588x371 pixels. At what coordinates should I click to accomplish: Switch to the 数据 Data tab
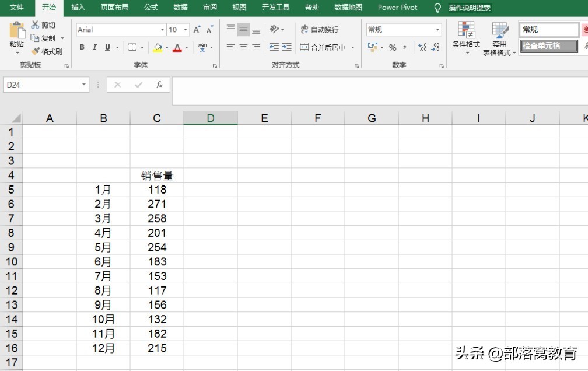[180, 8]
